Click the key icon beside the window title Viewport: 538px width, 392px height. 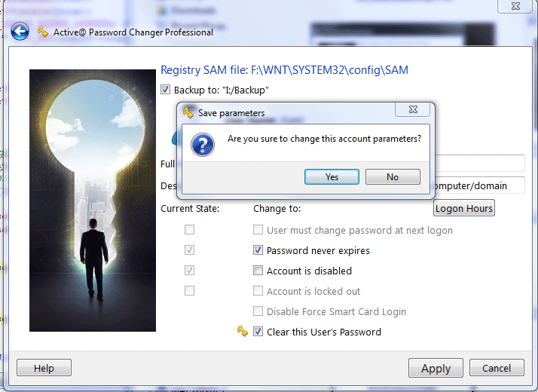click(42, 32)
